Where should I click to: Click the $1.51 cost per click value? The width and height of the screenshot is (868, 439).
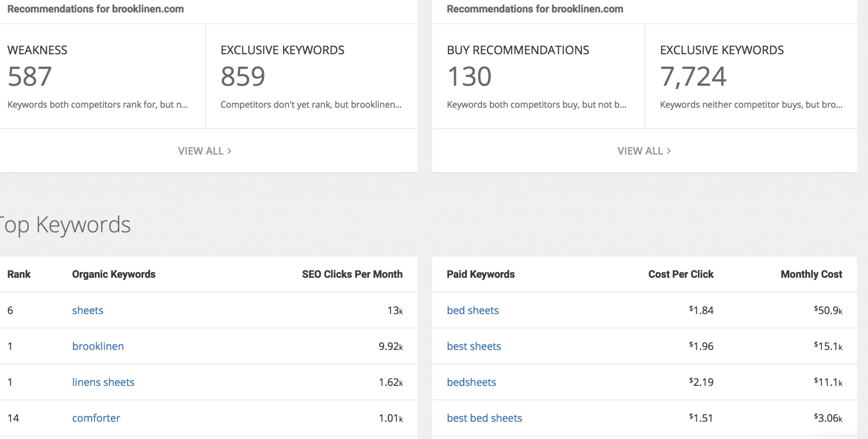(x=701, y=418)
